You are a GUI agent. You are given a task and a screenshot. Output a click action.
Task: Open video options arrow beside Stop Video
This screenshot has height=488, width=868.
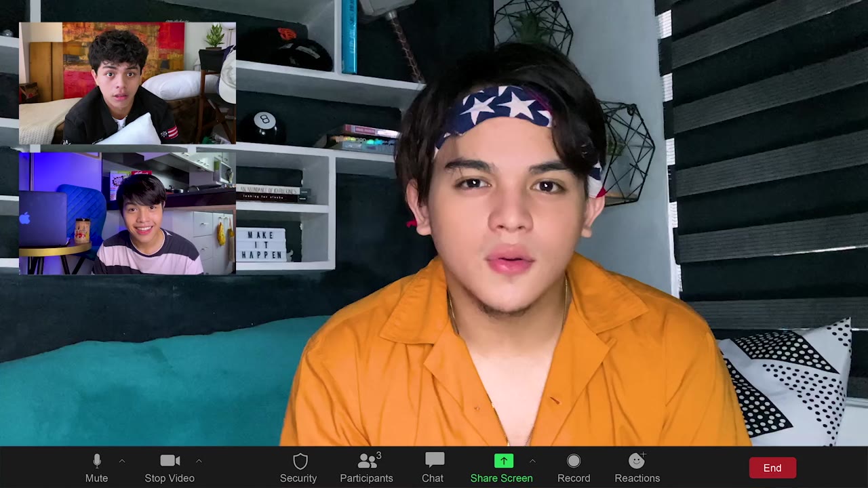click(199, 461)
